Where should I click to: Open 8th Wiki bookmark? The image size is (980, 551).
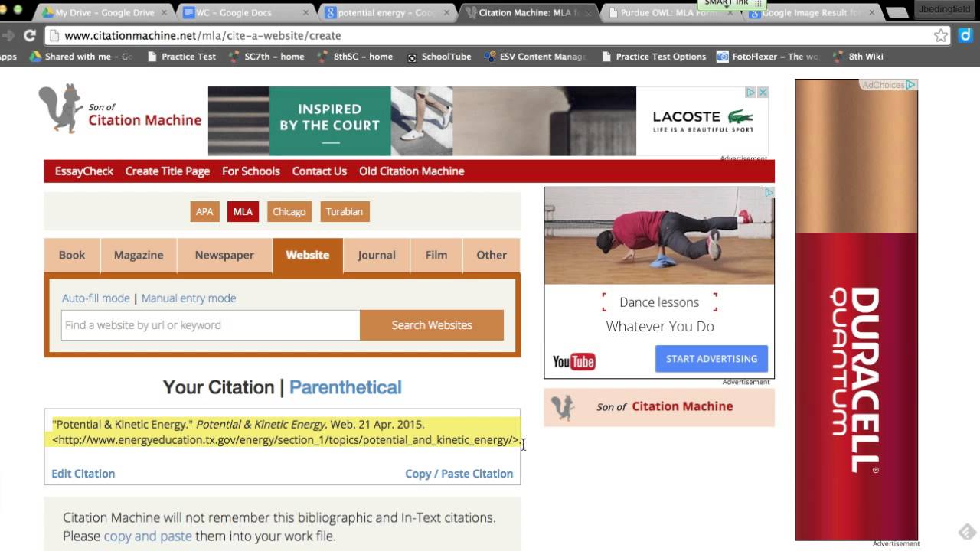point(857,57)
